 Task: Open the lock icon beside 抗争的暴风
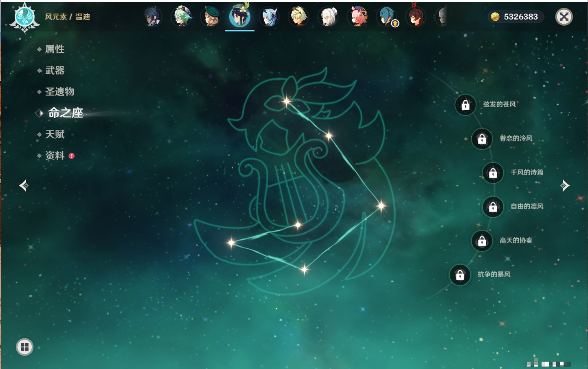460,275
